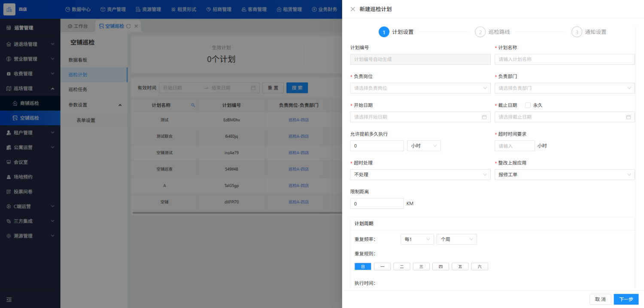Click the sidebar collapse icon at bottom left
644x308 pixels.
tap(9, 299)
